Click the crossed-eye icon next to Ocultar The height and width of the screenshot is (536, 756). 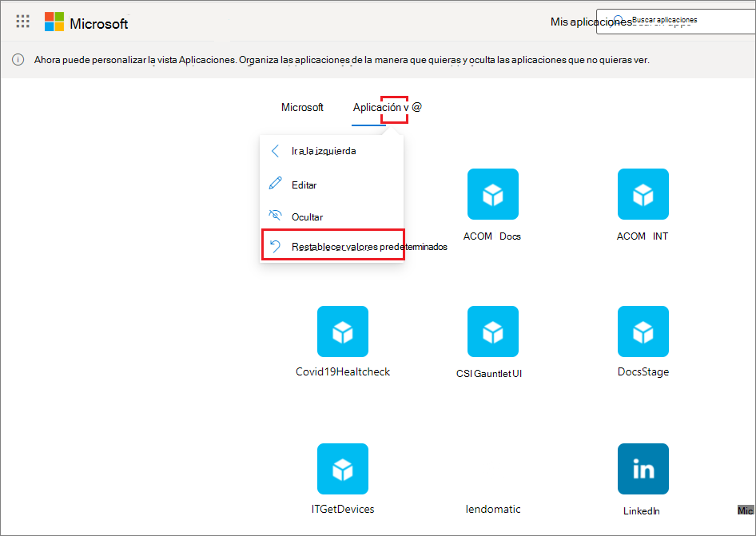coord(275,215)
